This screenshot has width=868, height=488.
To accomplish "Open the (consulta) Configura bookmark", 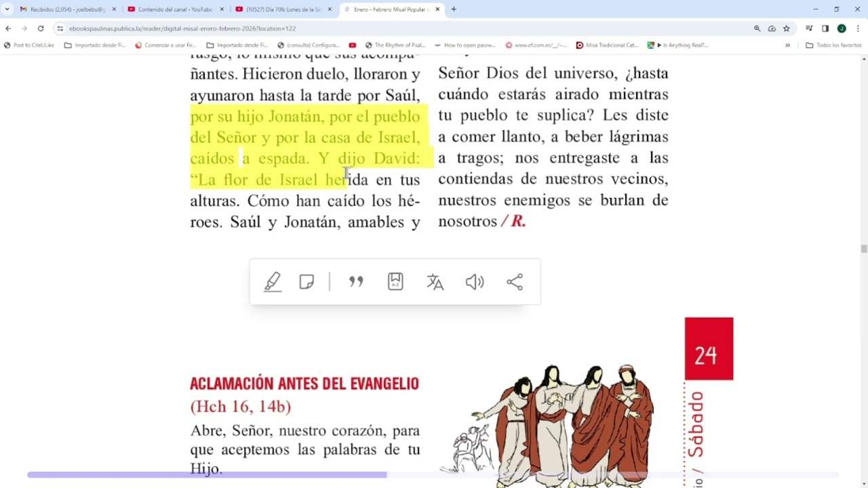I will (x=309, y=45).
